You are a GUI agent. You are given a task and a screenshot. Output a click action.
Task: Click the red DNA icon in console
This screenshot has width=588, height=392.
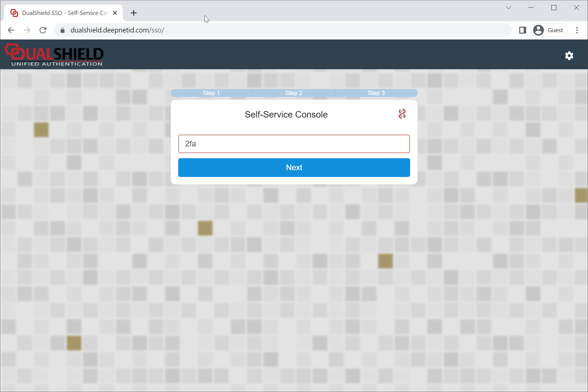[402, 114]
